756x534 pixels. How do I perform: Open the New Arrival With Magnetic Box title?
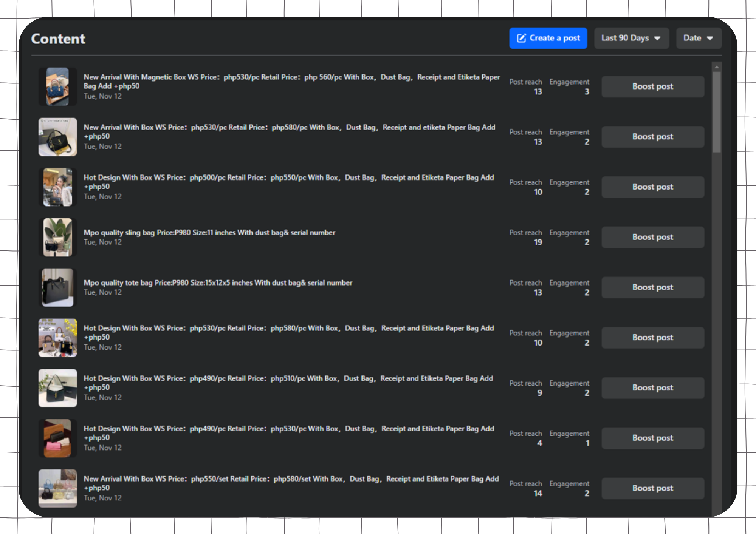coord(291,77)
